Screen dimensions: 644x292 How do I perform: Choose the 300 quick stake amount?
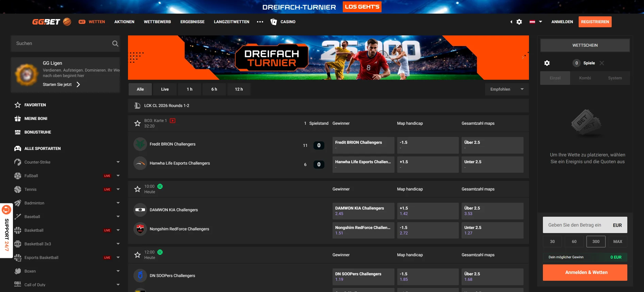[596, 242]
